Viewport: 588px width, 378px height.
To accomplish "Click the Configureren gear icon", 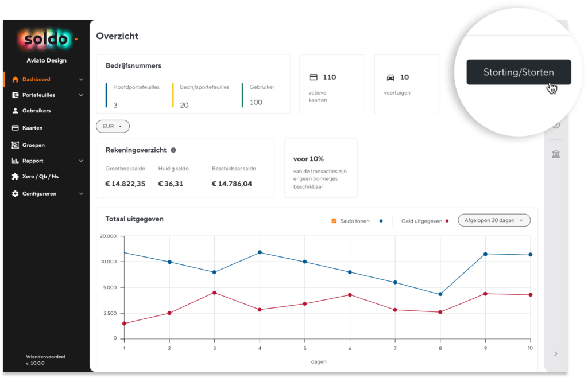I will 15,194.
